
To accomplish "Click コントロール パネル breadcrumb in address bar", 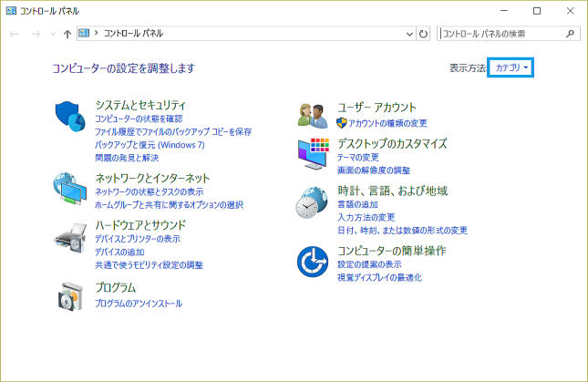I will pyautogui.click(x=133, y=34).
